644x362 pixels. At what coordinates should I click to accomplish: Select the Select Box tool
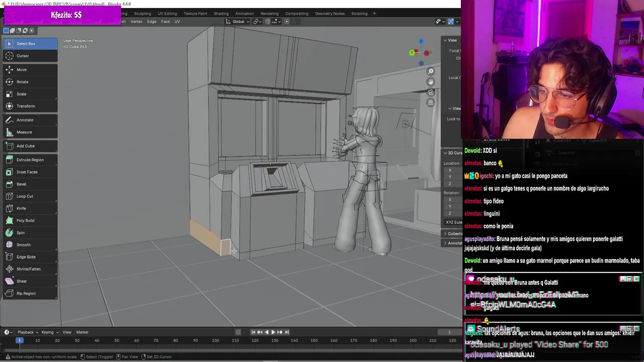[x=30, y=44]
